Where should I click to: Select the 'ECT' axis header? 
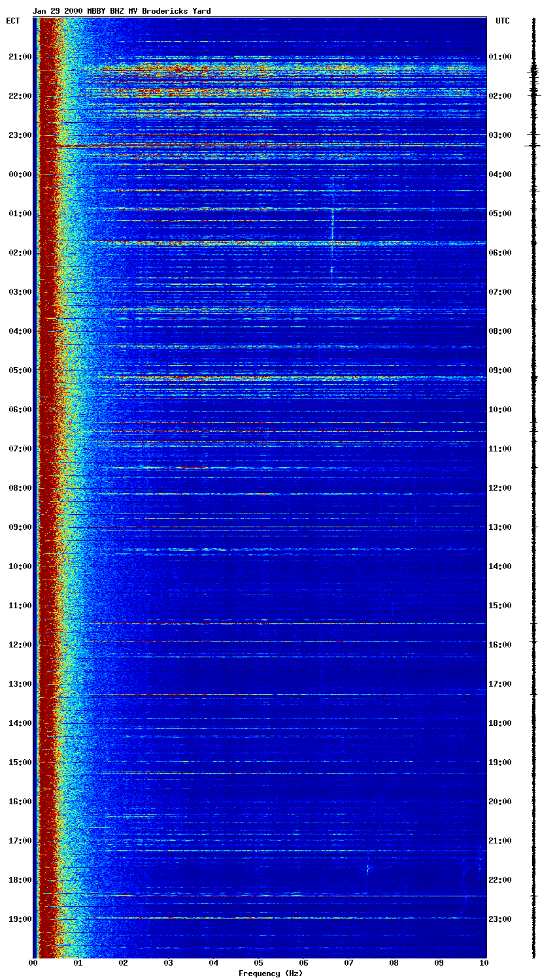pos(13,21)
